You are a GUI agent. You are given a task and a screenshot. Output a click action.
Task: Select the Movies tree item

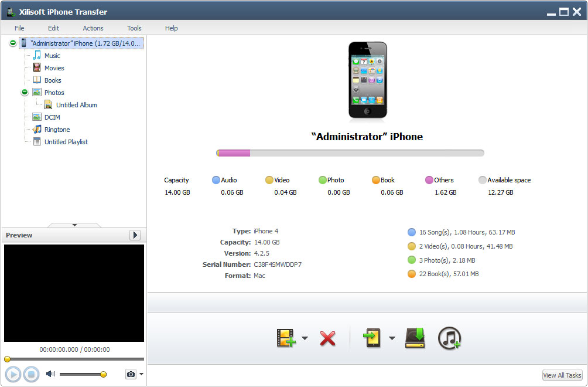tap(54, 68)
